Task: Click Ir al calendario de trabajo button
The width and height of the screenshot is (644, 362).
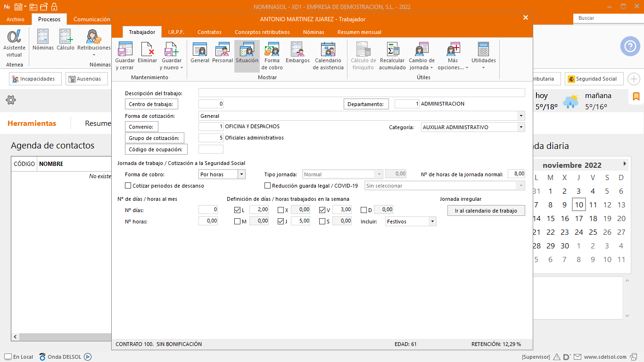Action: tap(486, 211)
